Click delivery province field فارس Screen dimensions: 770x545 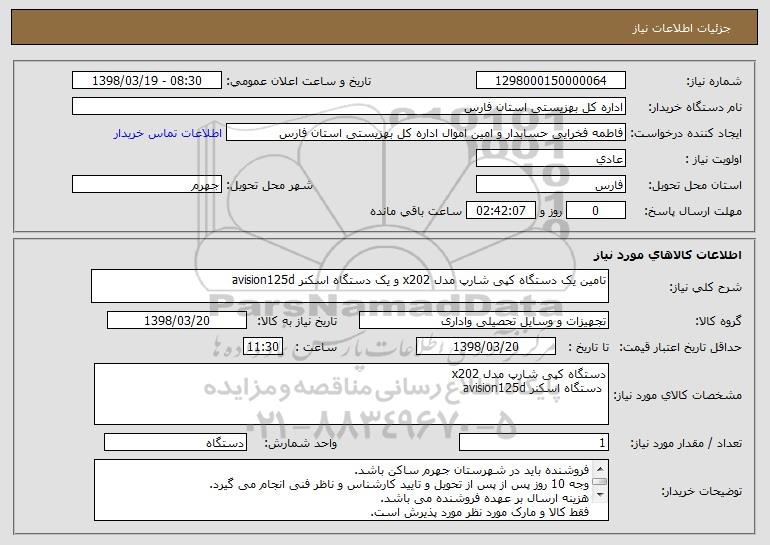[x=550, y=185]
